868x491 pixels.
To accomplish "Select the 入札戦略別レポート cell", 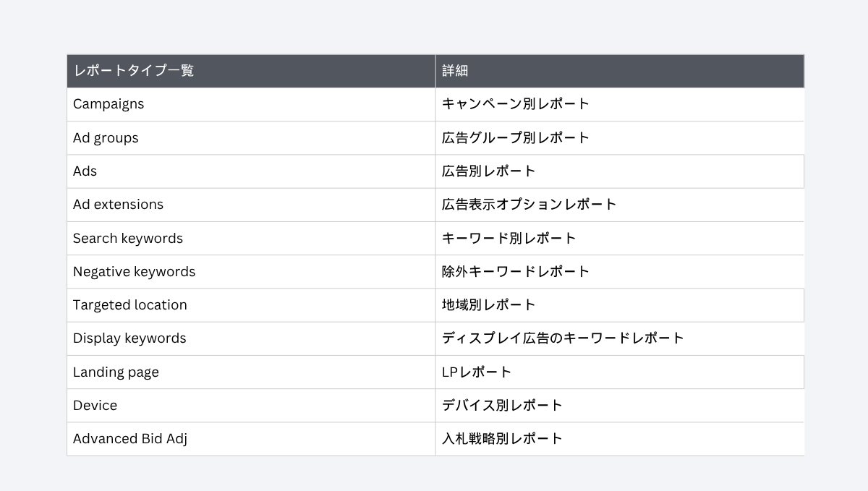I will tap(620, 439).
